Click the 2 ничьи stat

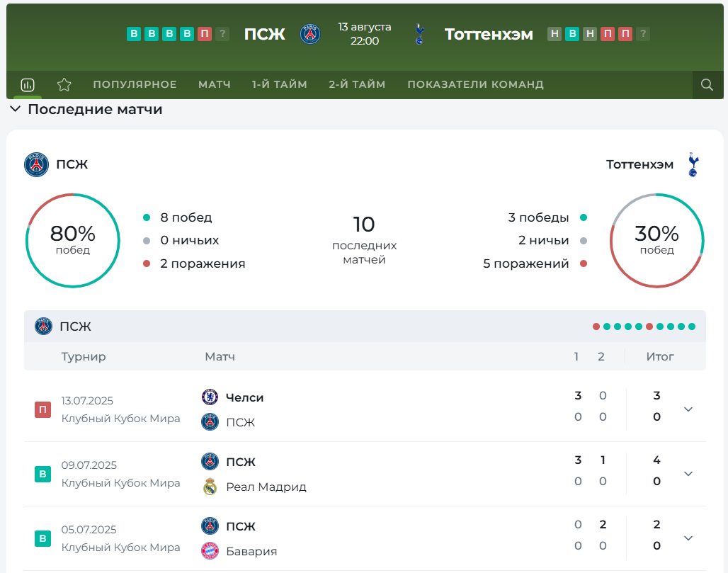(x=544, y=241)
